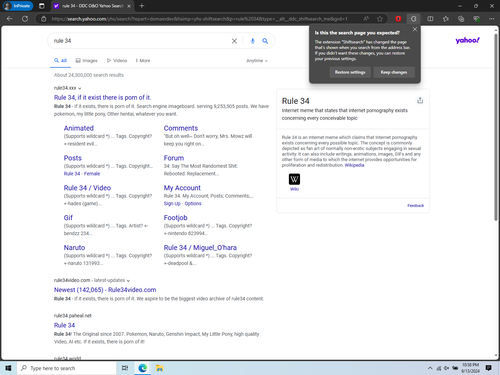The height and width of the screenshot is (375, 500).
Task: Expand rule34.xxx result options chevron
Action: [80, 88]
